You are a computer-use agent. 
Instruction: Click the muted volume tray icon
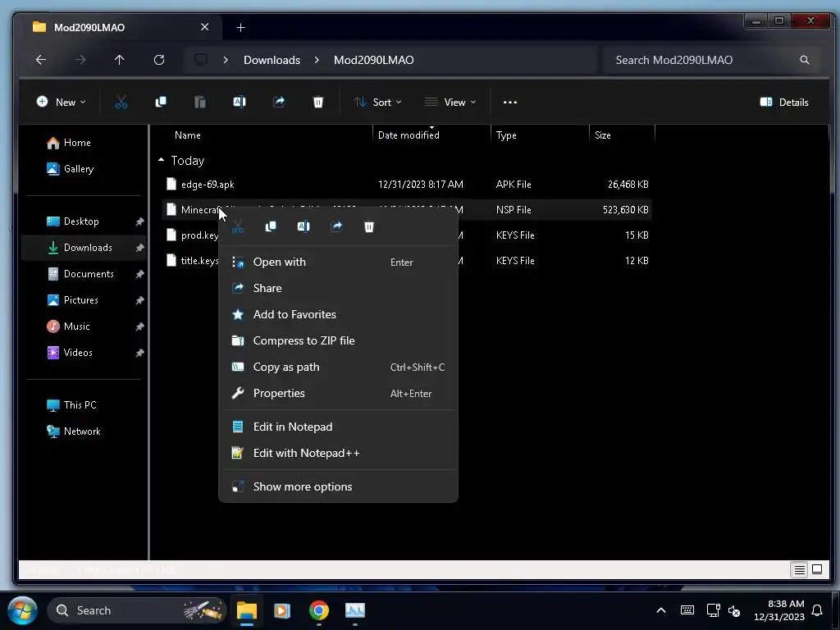(x=734, y=610)
